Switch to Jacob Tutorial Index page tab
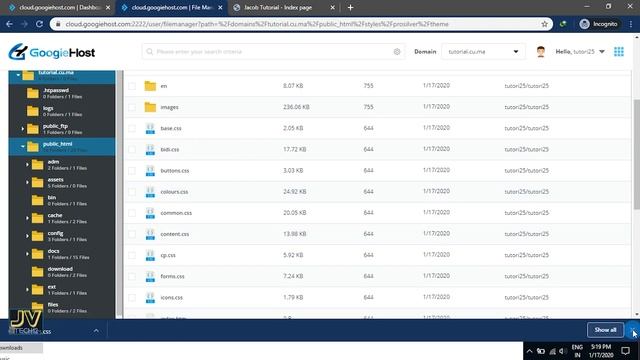 coord(284,7)
